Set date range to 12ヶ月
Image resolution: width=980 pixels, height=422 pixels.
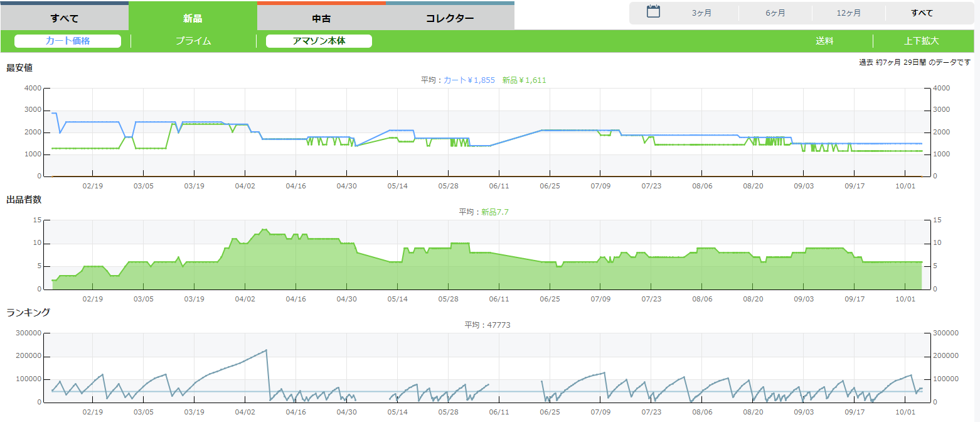click(848, 13)
